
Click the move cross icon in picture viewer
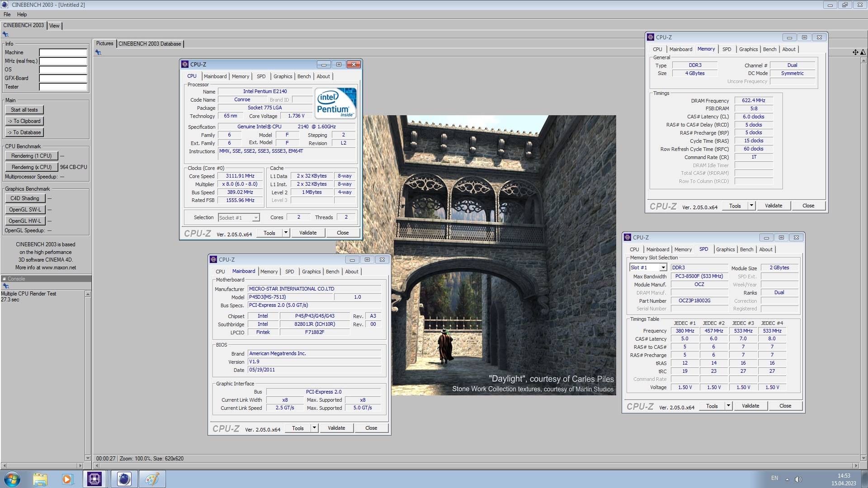click(855, 52)
